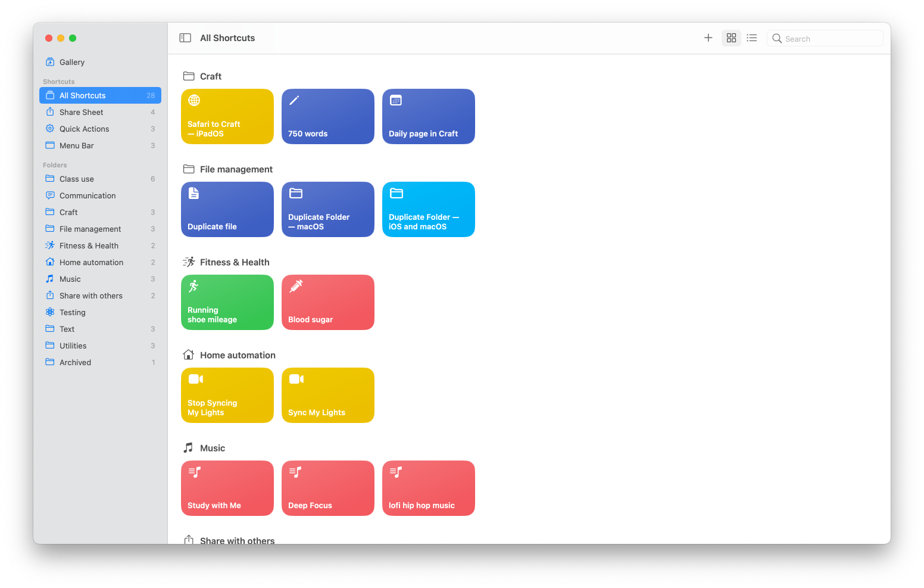Screen dimensions: 924x588
Task: Open the Archived folder
Action: 75,362
